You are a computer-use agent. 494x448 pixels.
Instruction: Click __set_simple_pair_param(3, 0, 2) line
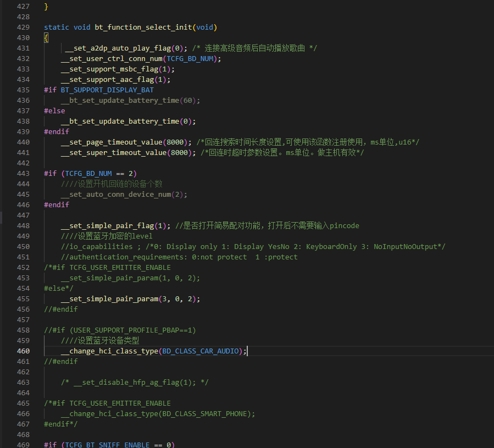point(130,299)
